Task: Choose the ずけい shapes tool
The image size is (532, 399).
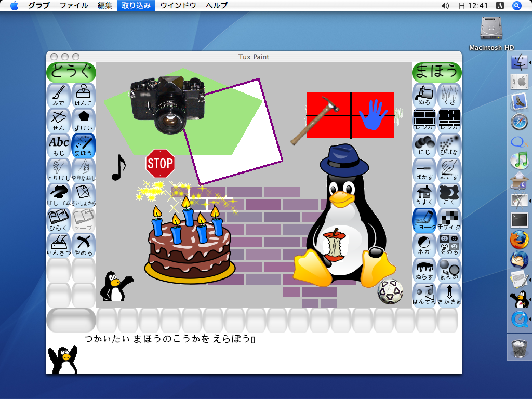Action: click(84, 121)
